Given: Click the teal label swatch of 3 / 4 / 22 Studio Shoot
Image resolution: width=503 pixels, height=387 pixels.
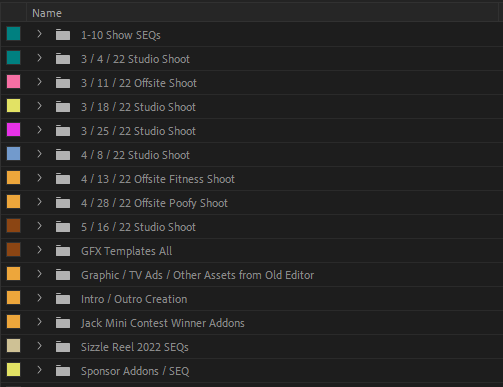Looking at the screenshot, I should [14, 58].
